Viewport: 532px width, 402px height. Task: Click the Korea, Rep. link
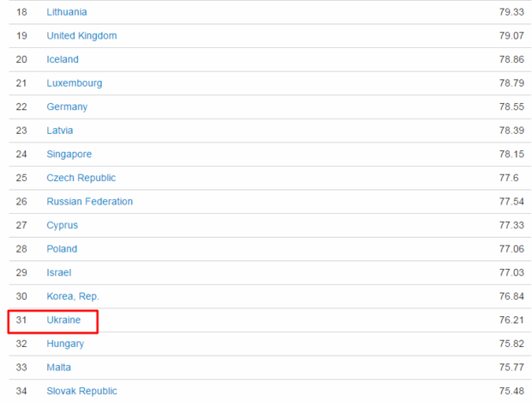(73, 296)
